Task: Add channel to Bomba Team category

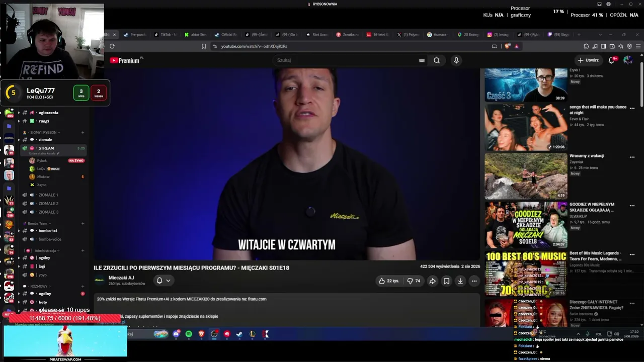Action: tap(83, 224)
